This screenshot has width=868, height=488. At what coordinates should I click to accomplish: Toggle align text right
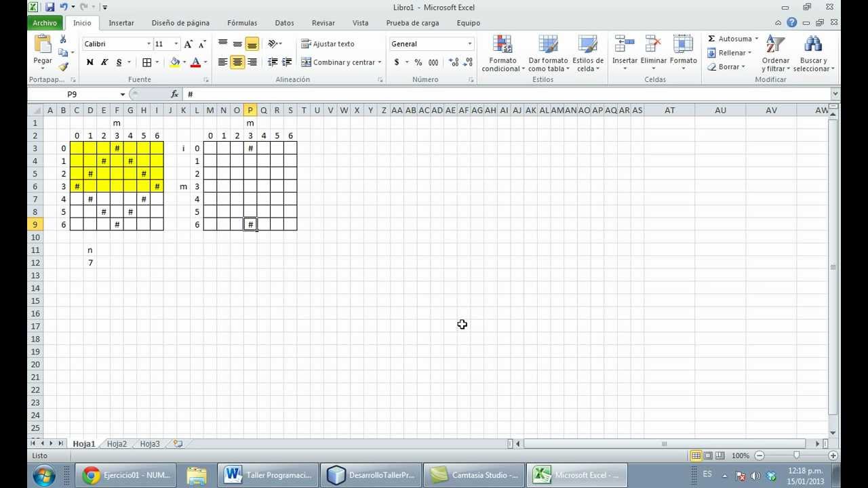click(x=252, y=62)
